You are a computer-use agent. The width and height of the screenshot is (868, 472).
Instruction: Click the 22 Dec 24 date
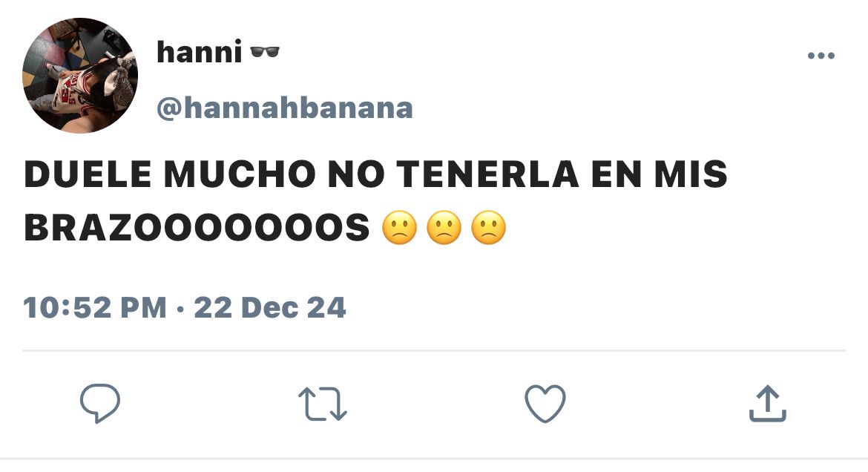pyautogui.click(x=270, y=307)
